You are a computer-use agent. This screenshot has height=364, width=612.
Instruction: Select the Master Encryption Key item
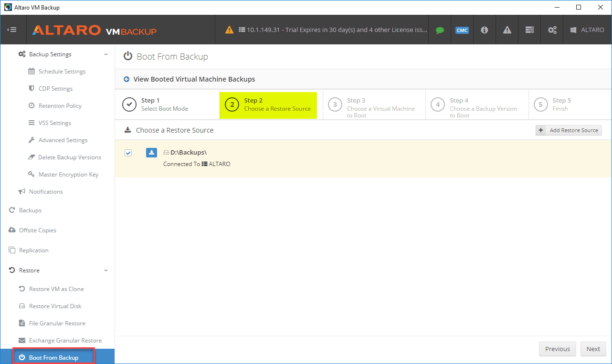click(x=70, y=174)
